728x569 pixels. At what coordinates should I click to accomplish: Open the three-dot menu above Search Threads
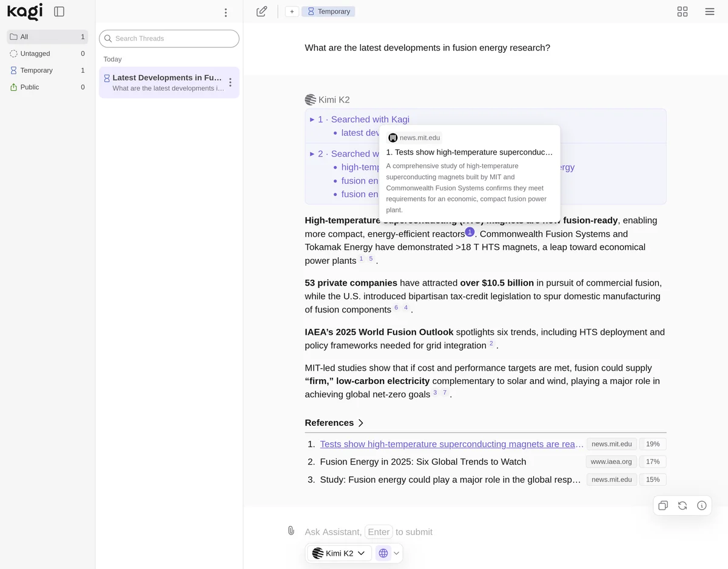(x=226, y=12)
